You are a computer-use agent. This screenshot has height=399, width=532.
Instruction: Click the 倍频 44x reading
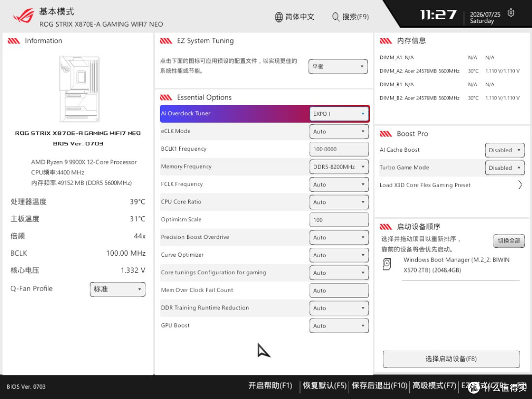(x=78, y=236)
